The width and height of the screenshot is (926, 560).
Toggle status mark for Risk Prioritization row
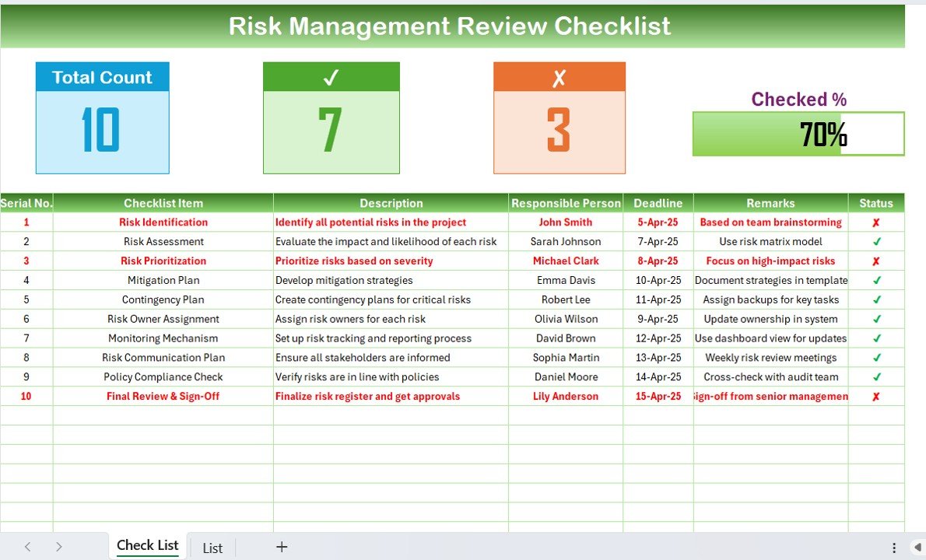tap(876, 261)
